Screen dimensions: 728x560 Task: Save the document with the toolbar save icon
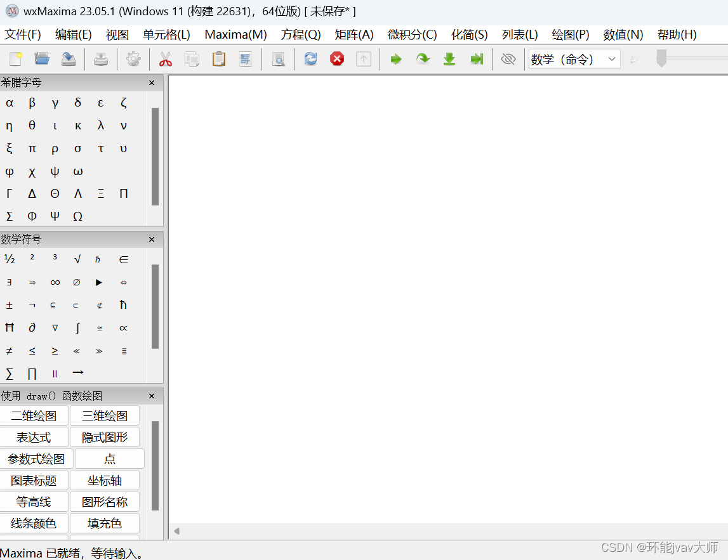[69, 59]
